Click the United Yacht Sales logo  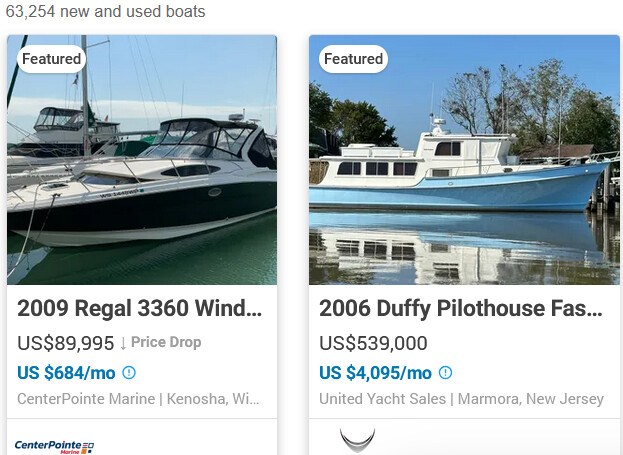[357, 439]
